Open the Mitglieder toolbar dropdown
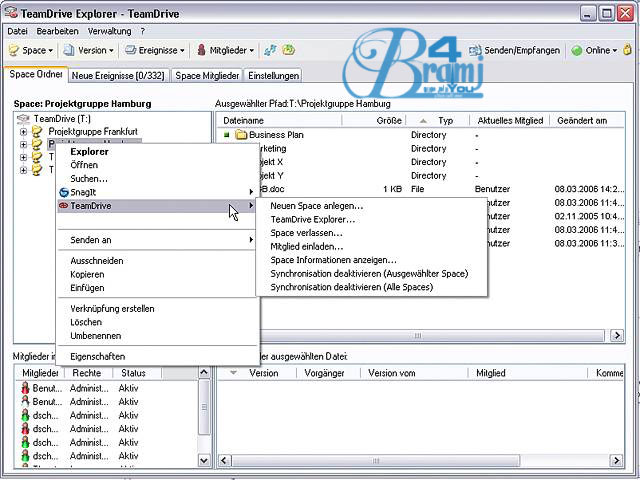This screenshot has width=640, height=480. 225,50
